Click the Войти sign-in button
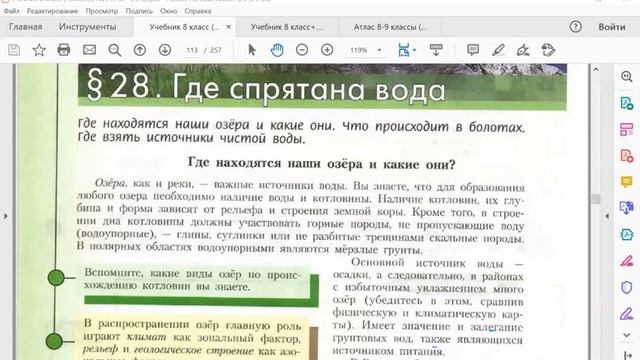This screenshot has height=360, width=640. [612, 27]
